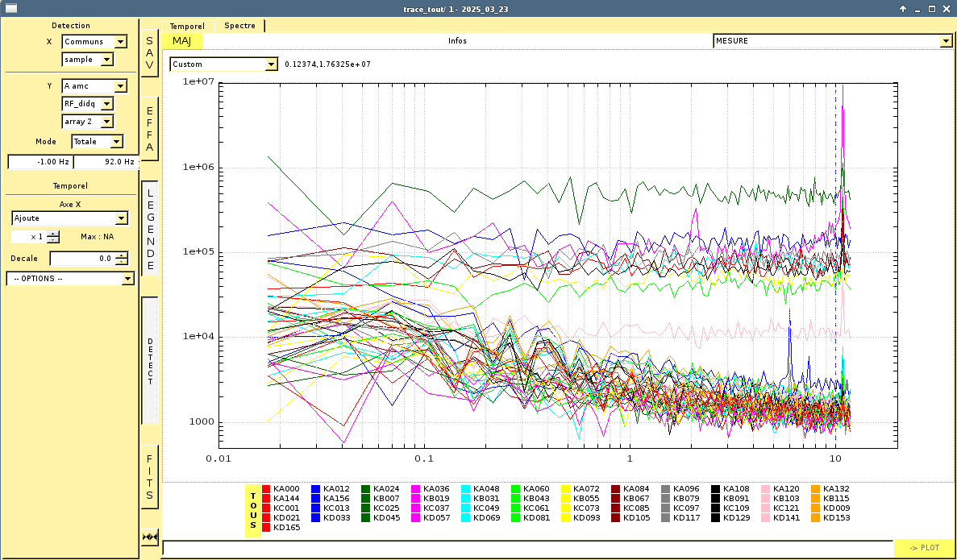Switch to the Temporel tab

187,26
